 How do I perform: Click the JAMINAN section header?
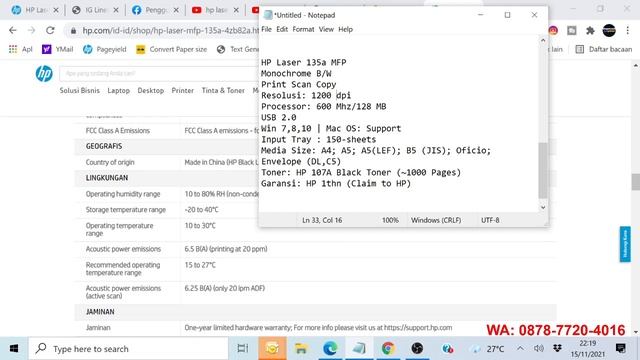100,312
